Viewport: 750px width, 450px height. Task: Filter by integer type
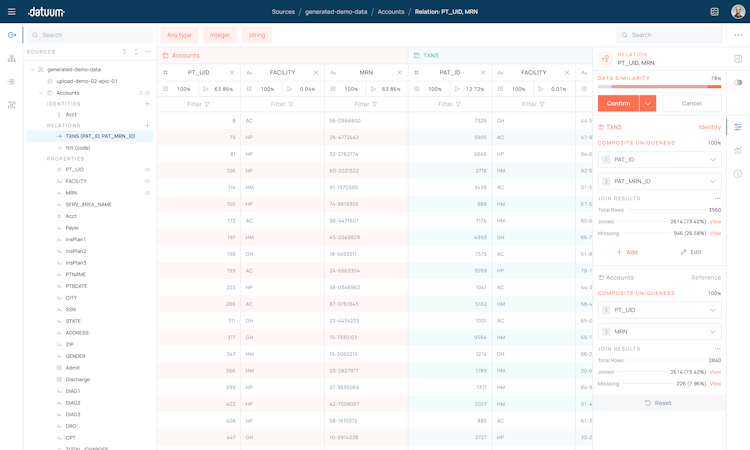click(x=220, y=35)
